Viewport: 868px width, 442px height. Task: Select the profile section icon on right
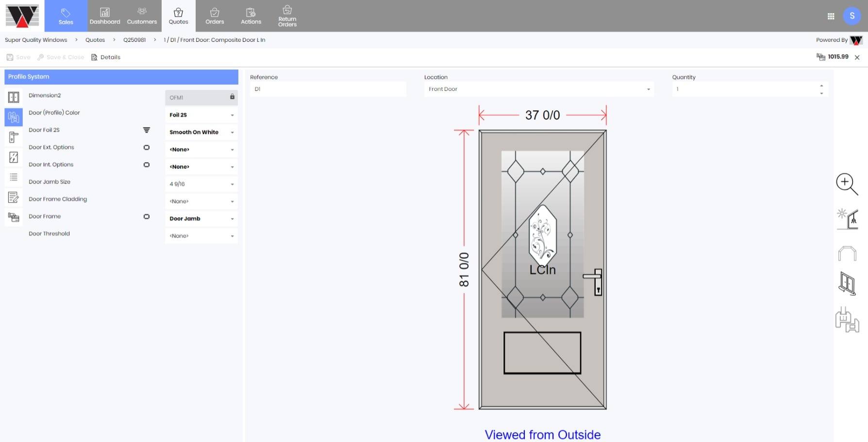(x=847, y=320)
